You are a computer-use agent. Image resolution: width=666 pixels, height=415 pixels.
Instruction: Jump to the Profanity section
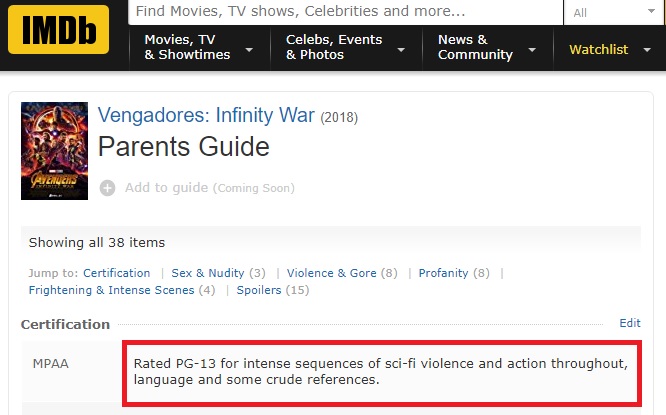coord(443,273)
